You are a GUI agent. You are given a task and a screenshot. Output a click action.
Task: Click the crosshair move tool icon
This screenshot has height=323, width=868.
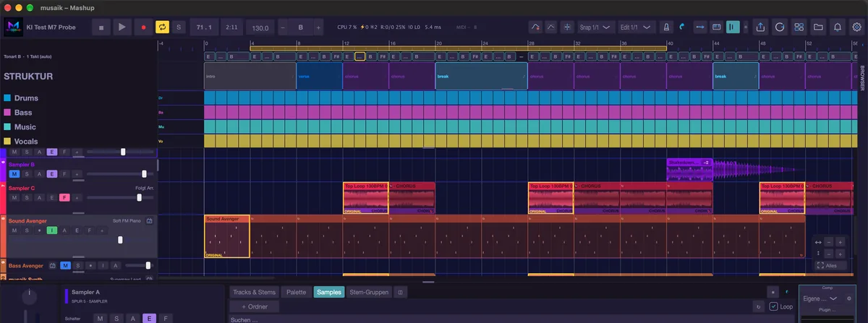[568, 27]
